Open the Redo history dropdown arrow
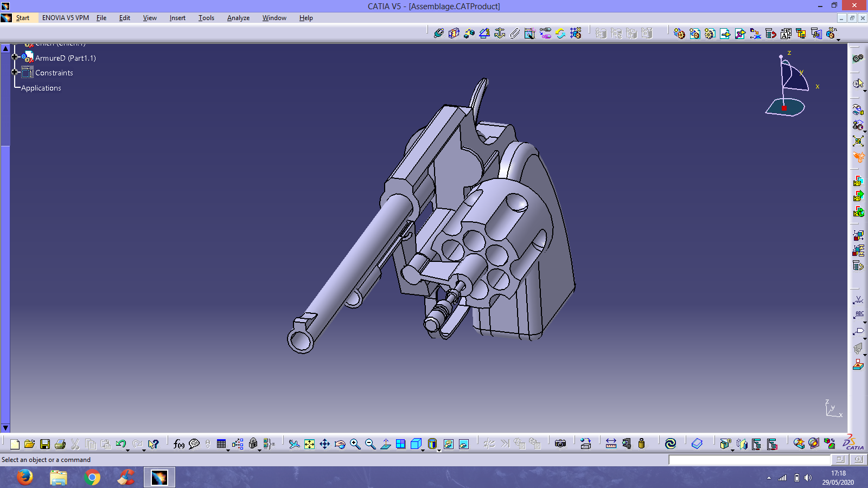Viewport: 868px width, 488px height. pos(144,450)
